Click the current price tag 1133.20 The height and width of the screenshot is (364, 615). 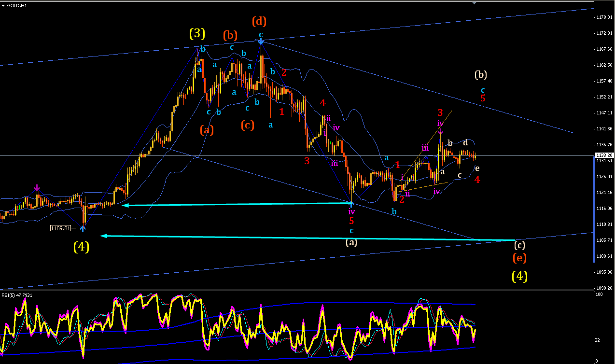(x=603, y=155)
